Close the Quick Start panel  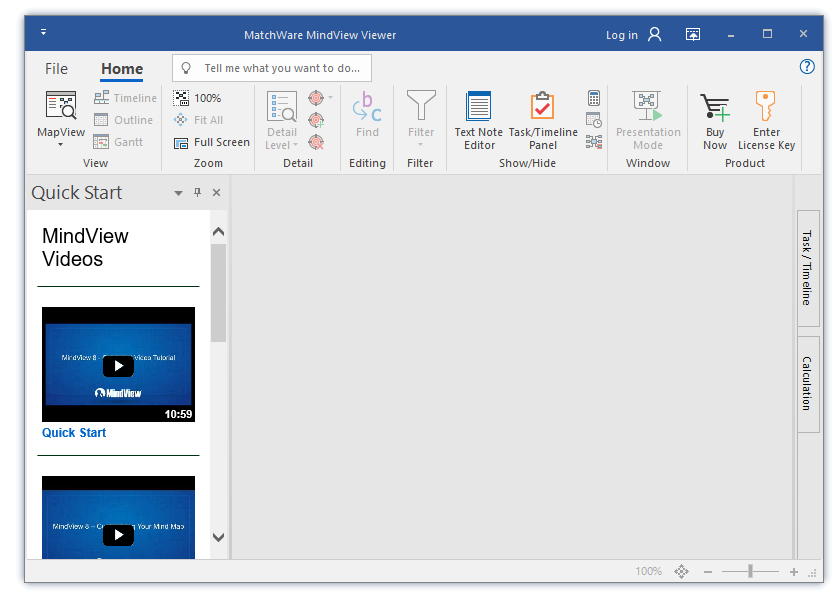216,192
